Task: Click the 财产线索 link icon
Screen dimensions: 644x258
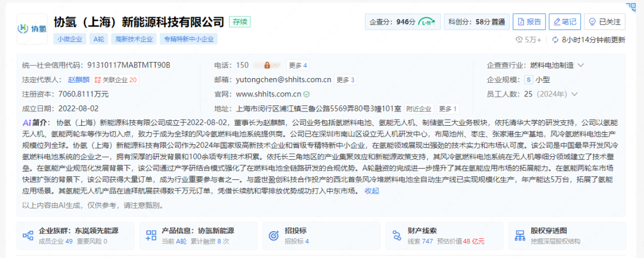Action: pyautogui.click(x=397, y=235)
